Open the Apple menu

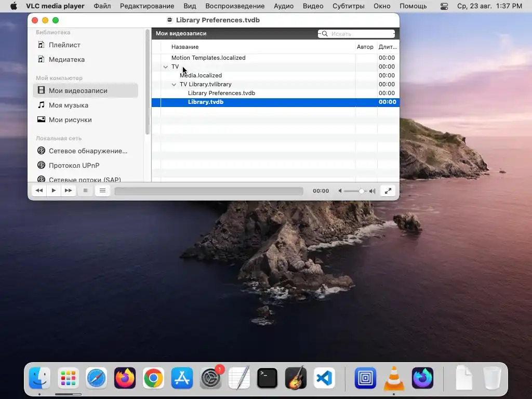click(14, 6)
